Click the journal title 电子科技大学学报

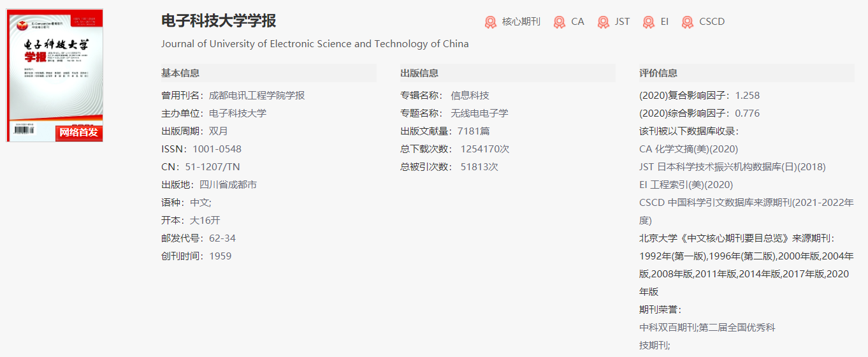pos(219,21)
